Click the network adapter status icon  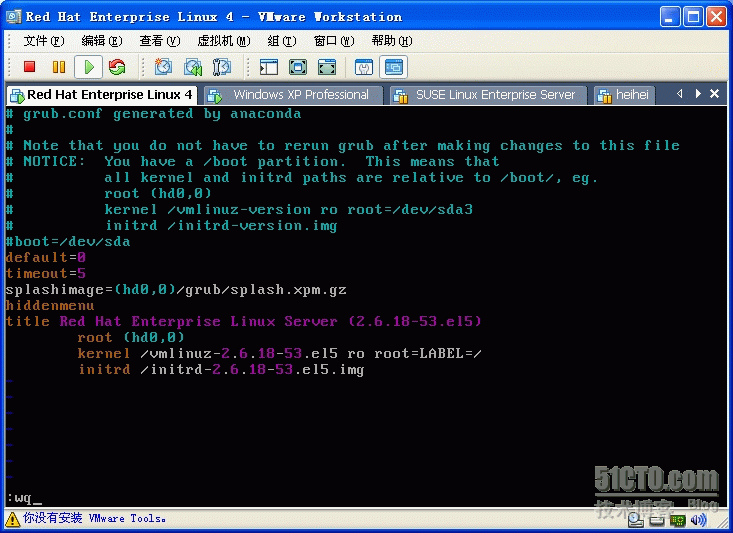pyautogui.click(x=677, y=520)
